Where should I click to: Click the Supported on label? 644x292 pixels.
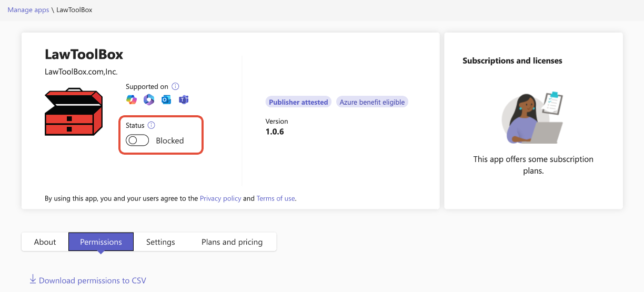tap(147, 86)
